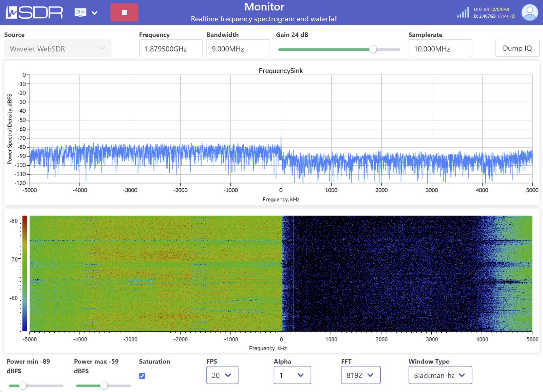
Task: Click the signal strength bars indicator
Action: [462, 13]
